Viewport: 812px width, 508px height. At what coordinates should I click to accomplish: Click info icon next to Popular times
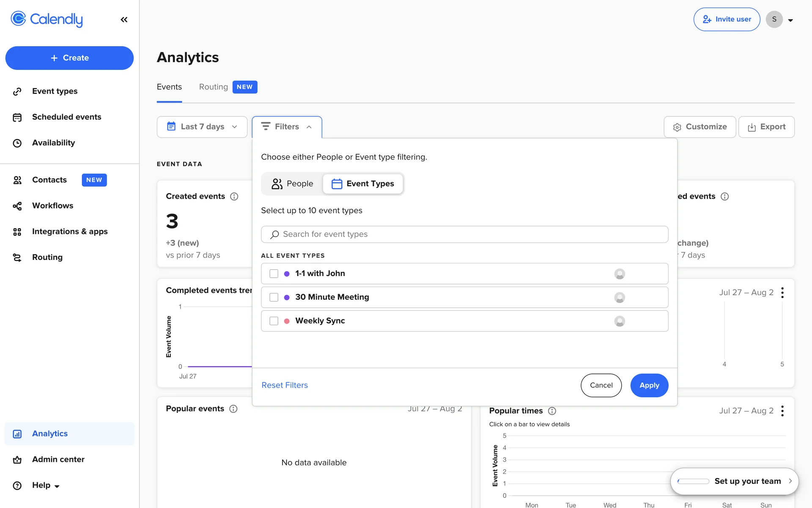[x=552, y=411]
